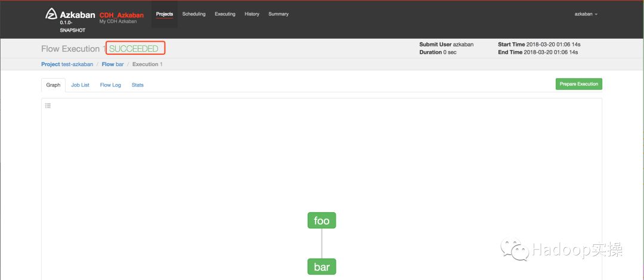The width and height of the screenshot is (644, 280).
Task: Open the Flow Log tab
Action: click(110, 85)
